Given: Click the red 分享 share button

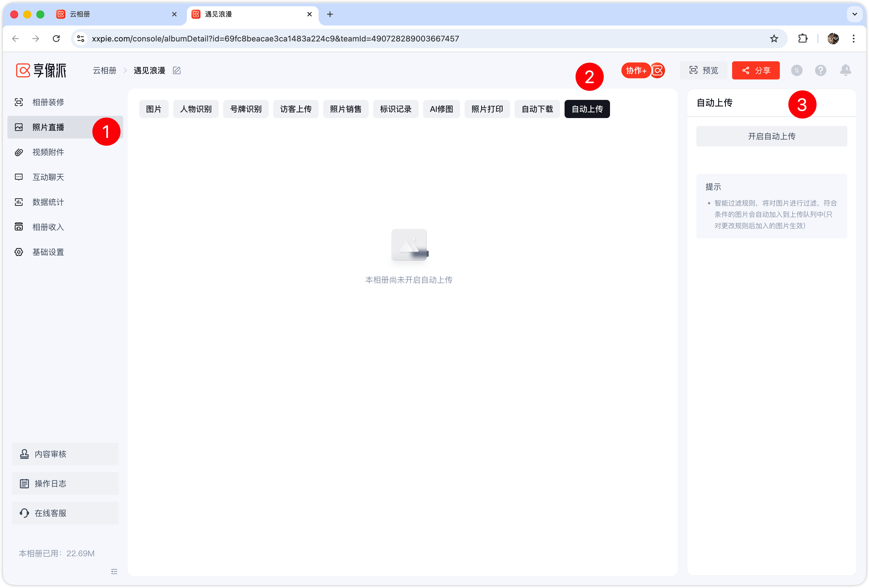Looking at the screenshot, I should click(x=756, y=70).
